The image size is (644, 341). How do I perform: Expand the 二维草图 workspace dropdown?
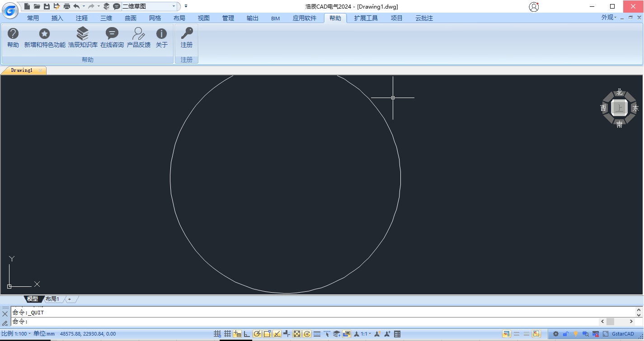pos(174,6)
